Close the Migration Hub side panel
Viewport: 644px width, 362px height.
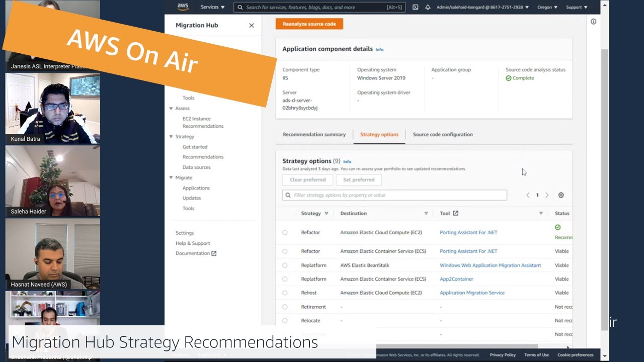[252, 26]
